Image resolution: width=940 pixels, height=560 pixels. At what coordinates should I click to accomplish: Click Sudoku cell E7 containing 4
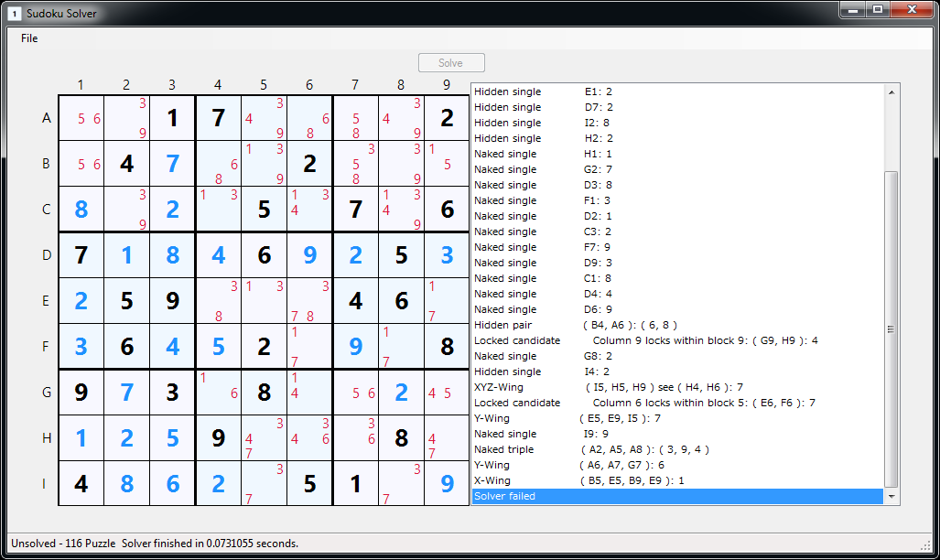click(x=355, y=301)
